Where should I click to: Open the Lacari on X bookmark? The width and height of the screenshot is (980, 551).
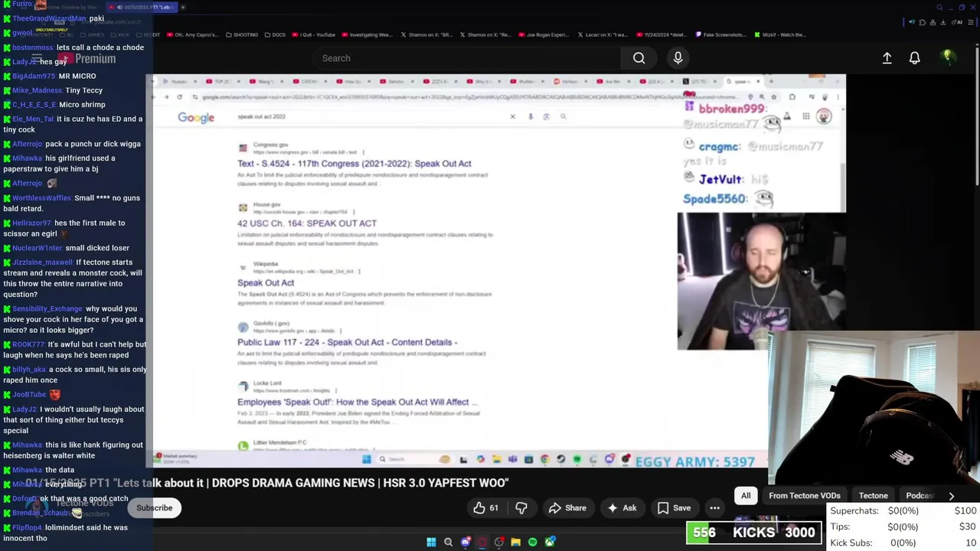coord(602,34)
